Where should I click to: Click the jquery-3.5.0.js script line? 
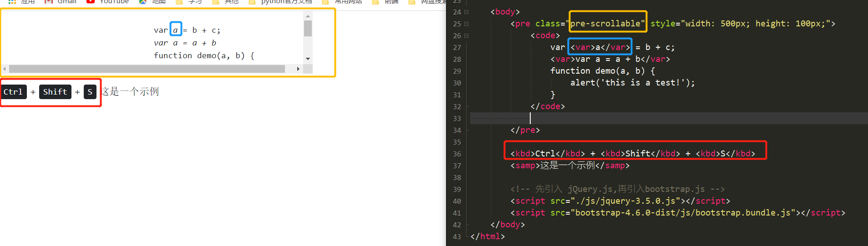click(x=620, y=201)
